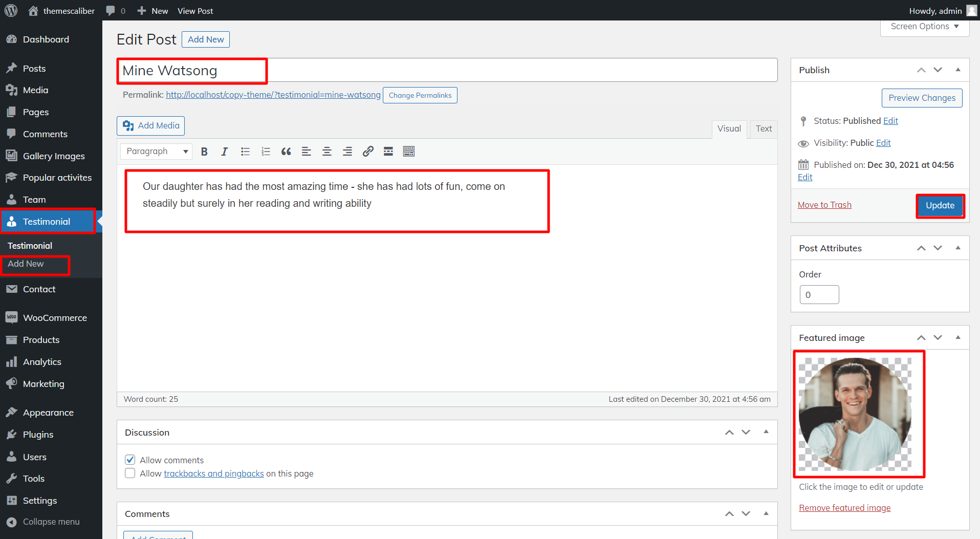Open WooCommerce in the sidebar menu
This screenshot has width=980, height=539.
point(55,318)
